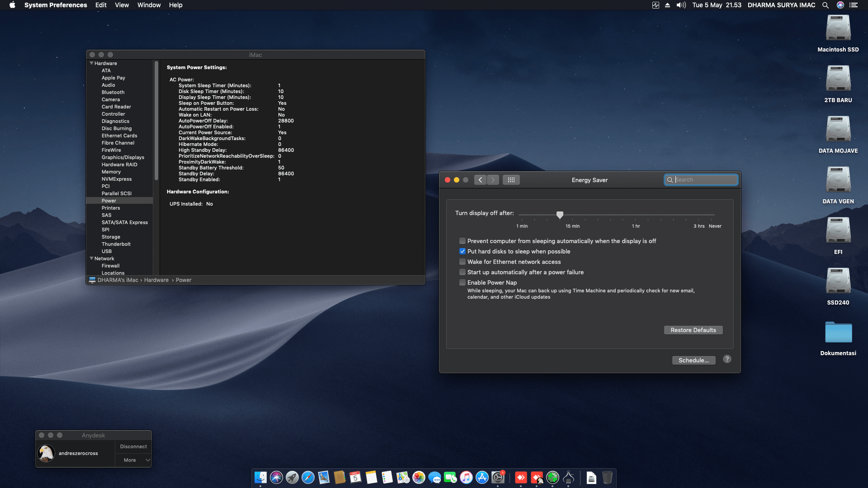Open Apple menu

point(12,5)
